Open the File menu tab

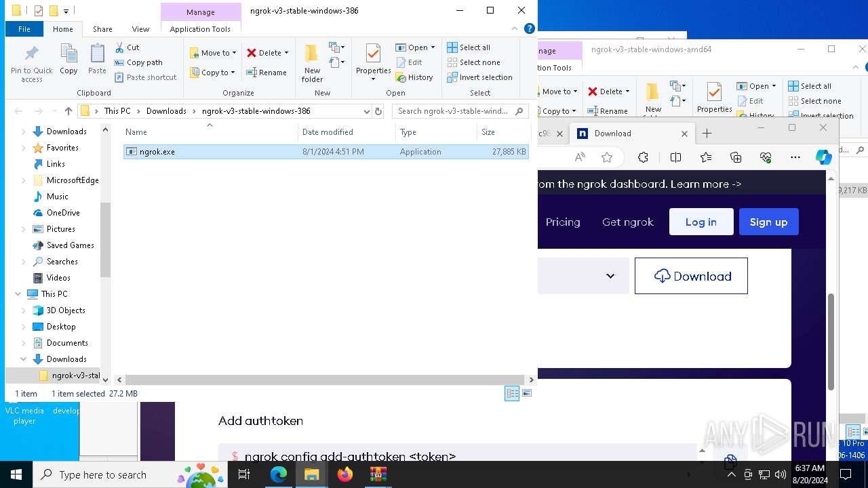pyautogui.click(x=24, y=29)
